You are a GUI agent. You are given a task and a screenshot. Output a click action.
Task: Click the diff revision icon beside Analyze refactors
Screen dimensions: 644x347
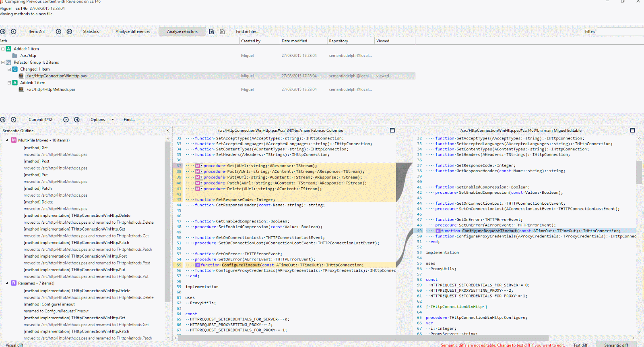click(211, 31)
